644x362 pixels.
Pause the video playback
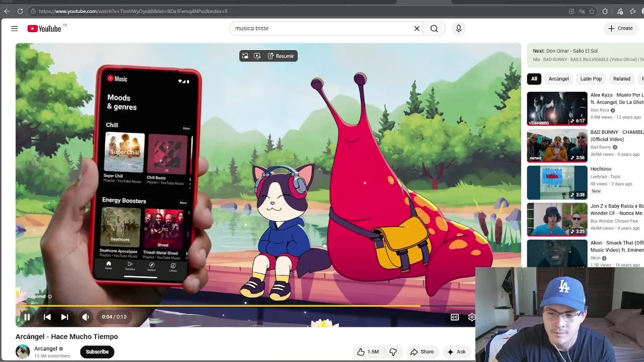pos(27,317)
